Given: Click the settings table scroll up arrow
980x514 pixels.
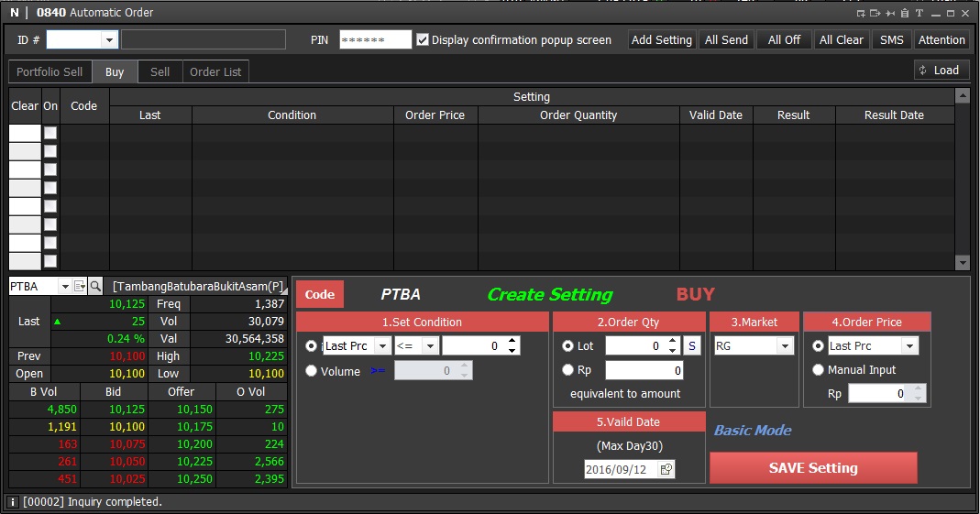Looking at the screenshot, I should tap(963, 95).
